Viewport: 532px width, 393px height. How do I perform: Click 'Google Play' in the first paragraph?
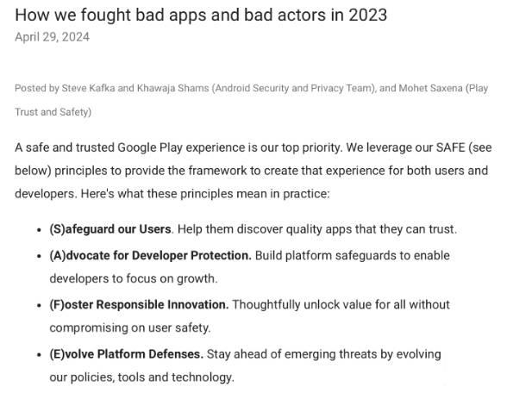click(x=150, y=148)
